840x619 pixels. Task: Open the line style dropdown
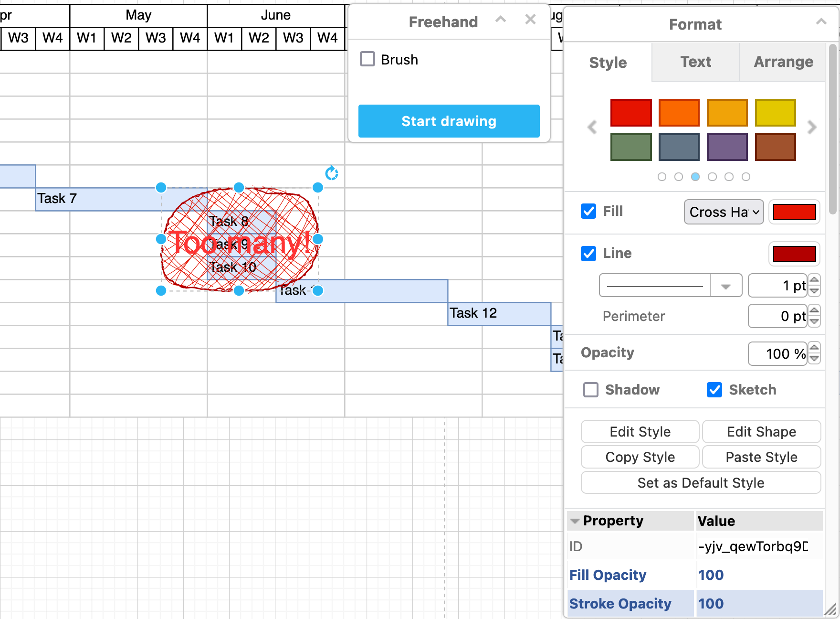click(726, 285)
